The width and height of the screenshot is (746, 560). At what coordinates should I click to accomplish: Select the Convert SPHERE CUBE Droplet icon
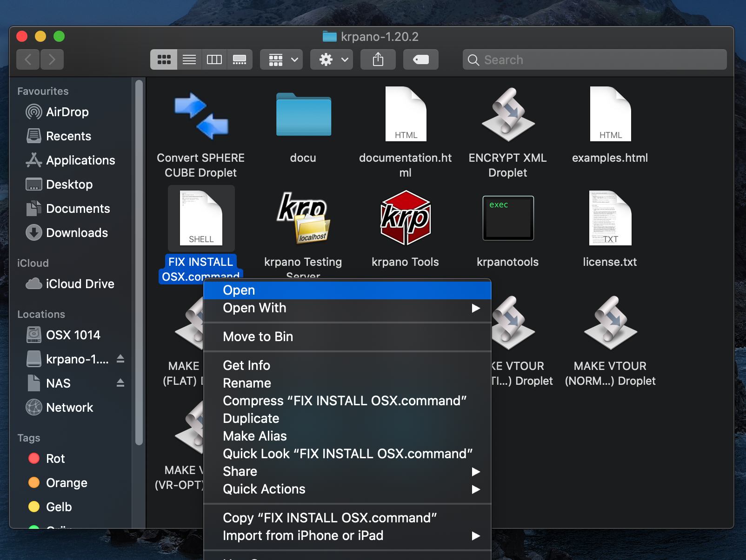pyautogui.click(x=201, y=115)
